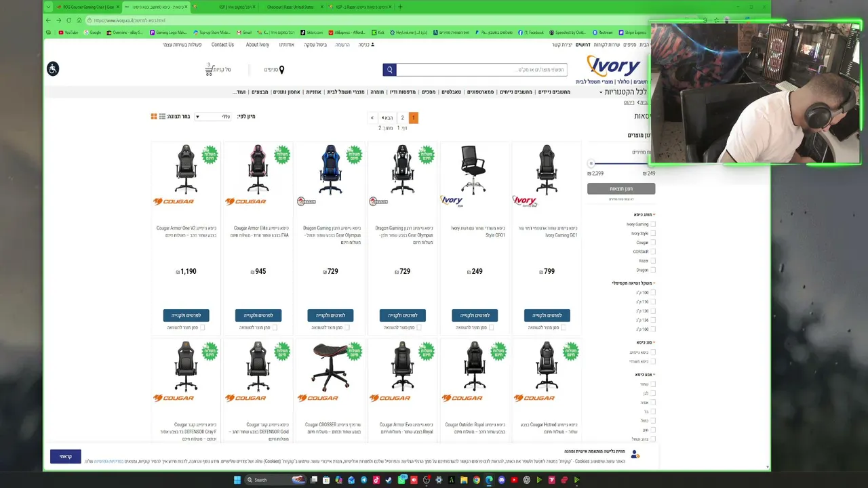Check the Ivory Gaming brand filter
Screen dimensions: 868x488
pyautogui.click(x=653, y=224)
